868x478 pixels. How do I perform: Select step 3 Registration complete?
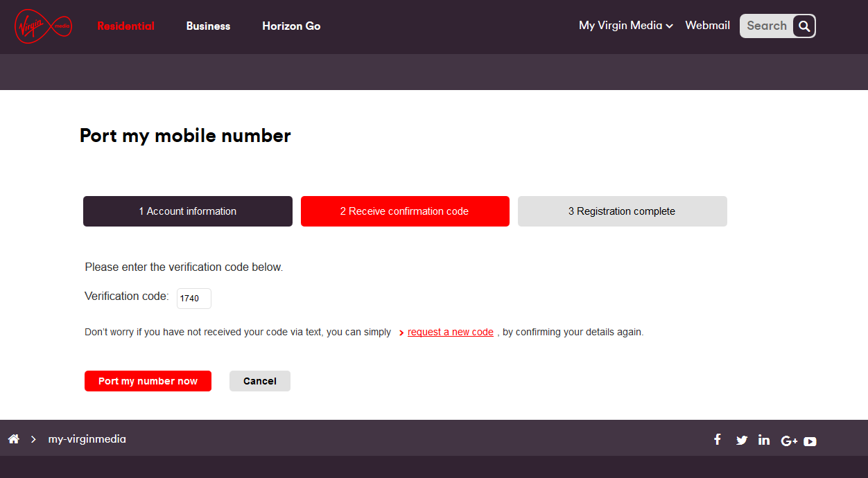[x=623, y=211]
